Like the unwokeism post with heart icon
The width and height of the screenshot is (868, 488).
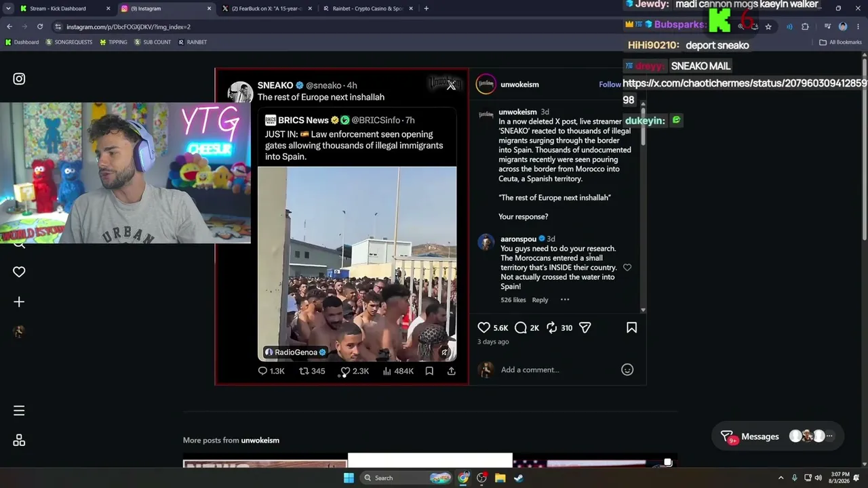[x=484, y=328]
